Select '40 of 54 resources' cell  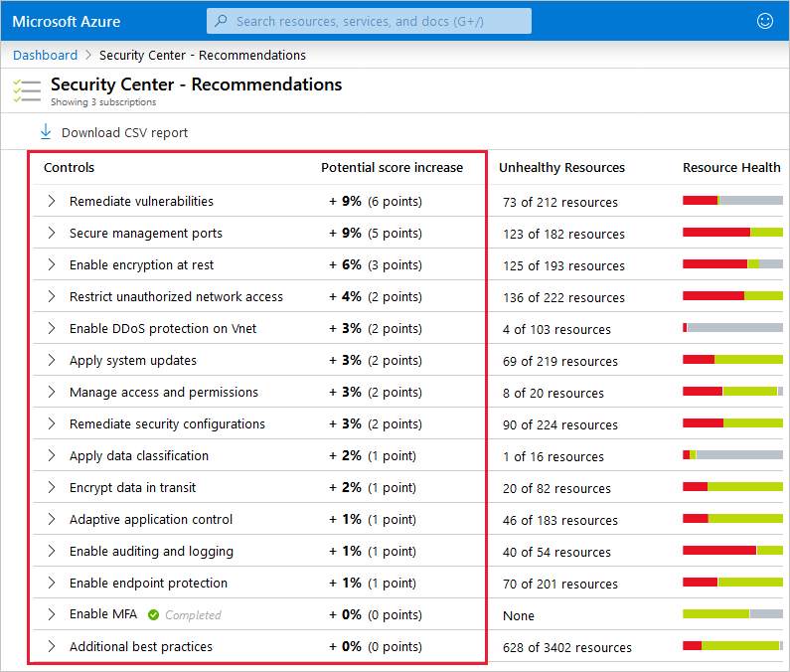556,552
